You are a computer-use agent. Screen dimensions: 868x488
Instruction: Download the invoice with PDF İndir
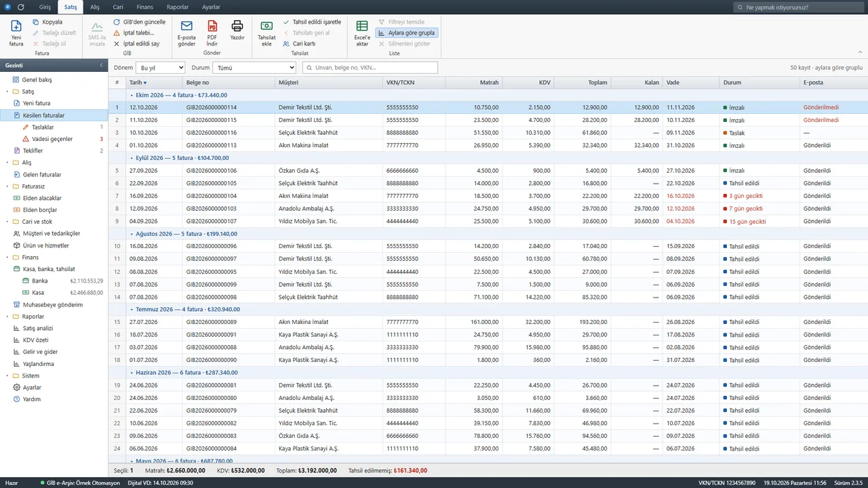(x=212, y=33)
